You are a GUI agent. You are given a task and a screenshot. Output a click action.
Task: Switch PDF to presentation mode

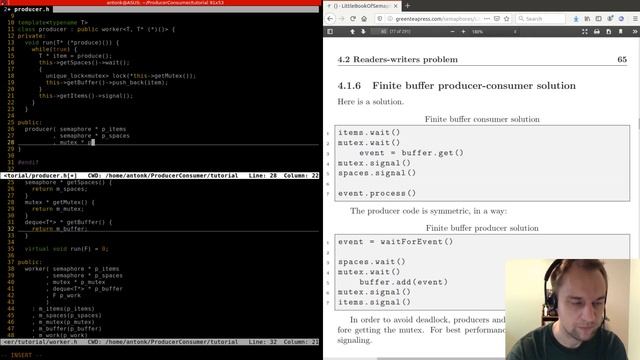(585, 31)
